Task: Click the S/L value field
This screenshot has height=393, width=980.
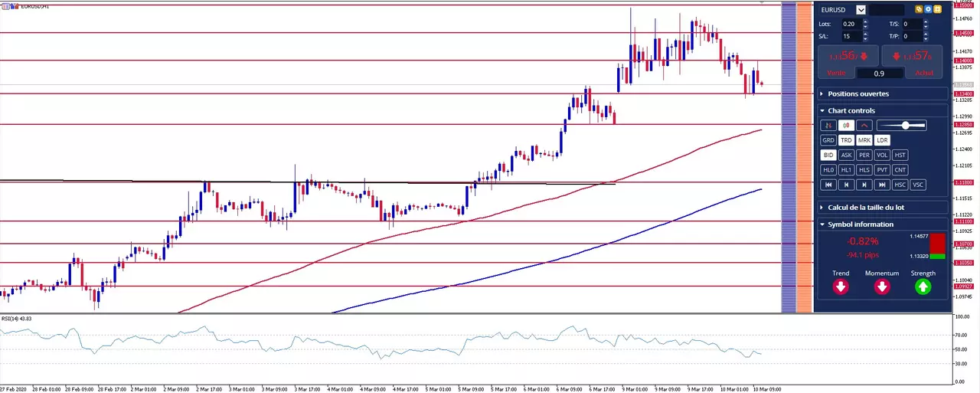Action: [852, 36]
